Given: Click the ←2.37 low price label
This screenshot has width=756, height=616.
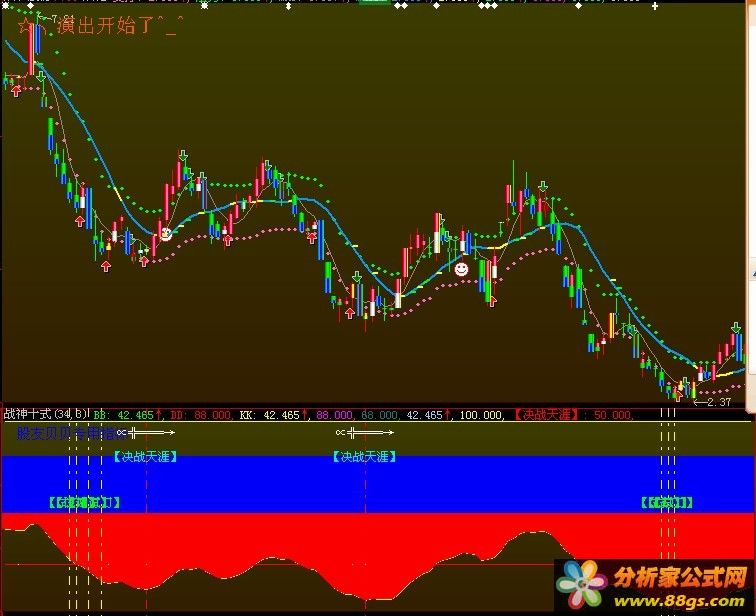Looking at the screenshot, I should [713, 402].
